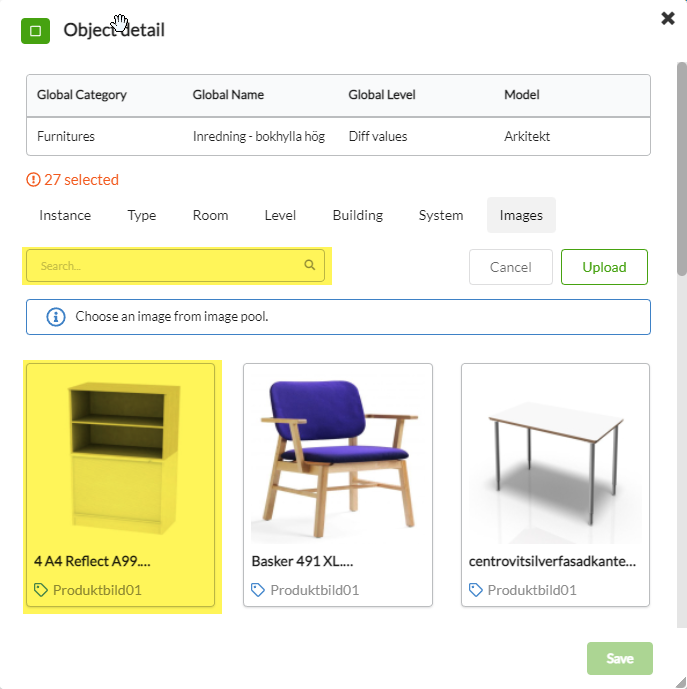Click the Global Name column header
Viewport: 687px width, 689px height.
pos(228,94)
